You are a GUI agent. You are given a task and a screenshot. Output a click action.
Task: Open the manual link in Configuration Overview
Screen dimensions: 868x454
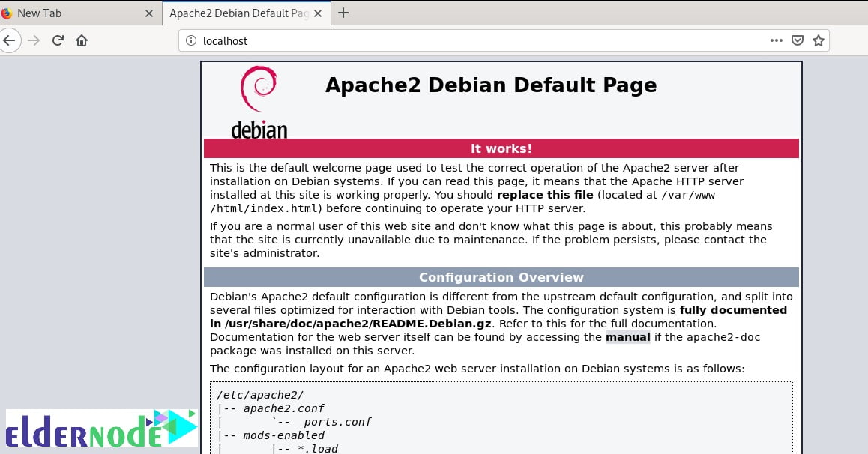point(627,337)
